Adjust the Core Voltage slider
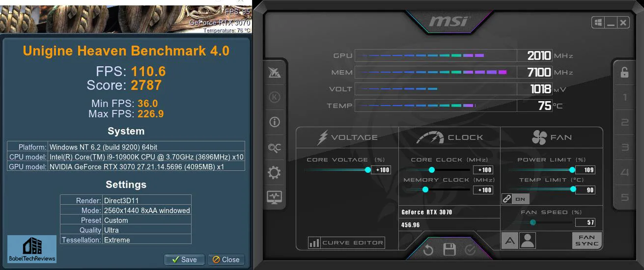Screen dimensions: 644x270 (x=336, y=170)
